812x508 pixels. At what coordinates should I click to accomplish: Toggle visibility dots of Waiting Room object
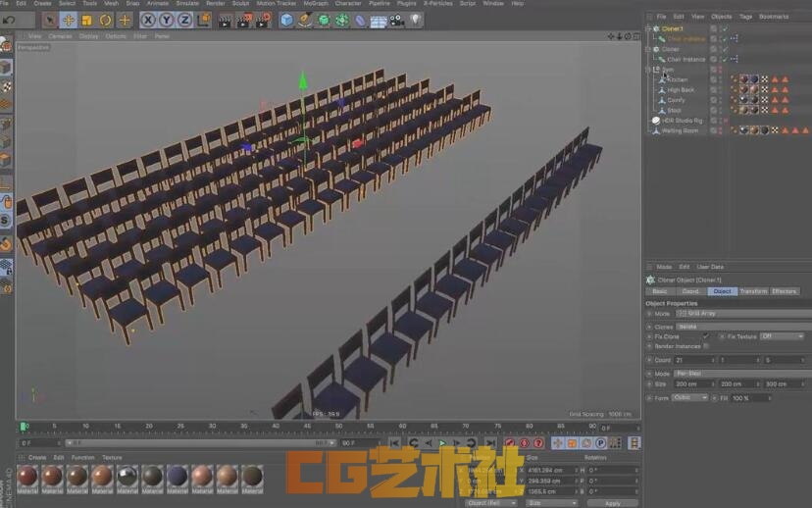tap(721, 130)
